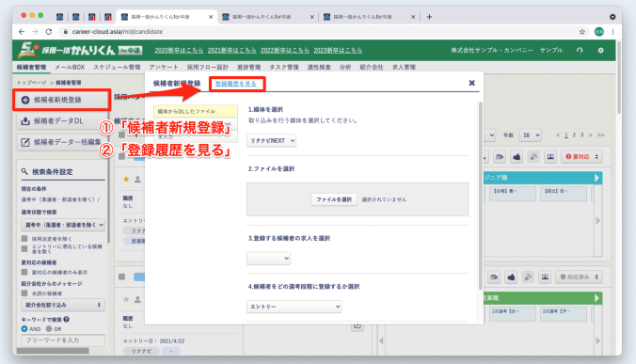Open the メールBOX menu tab
The width and height of the screenshot is (636, 364).
click(70, 67)
